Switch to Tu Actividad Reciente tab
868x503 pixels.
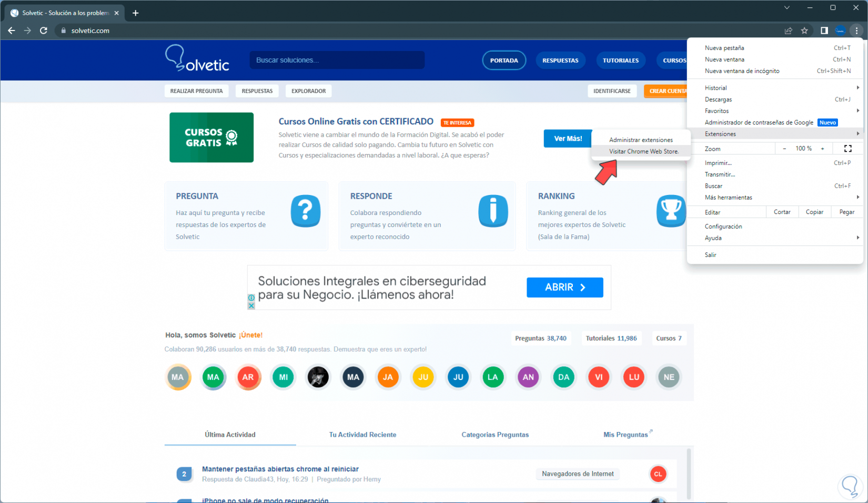(362, 435)
